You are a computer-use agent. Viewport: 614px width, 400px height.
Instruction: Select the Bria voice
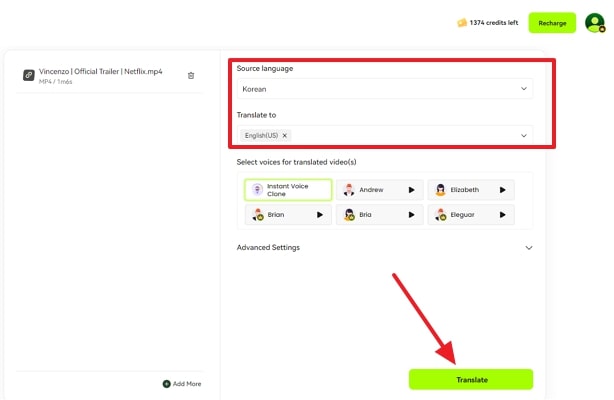(x=379, y=215)
